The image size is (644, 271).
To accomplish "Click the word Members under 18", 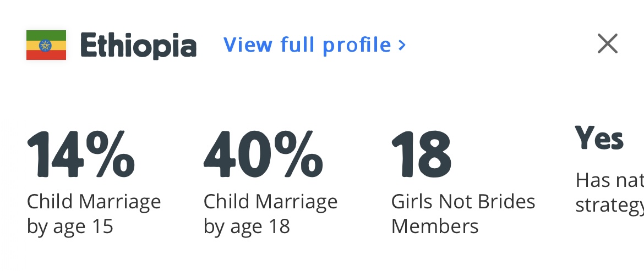I will click(435, 226).
